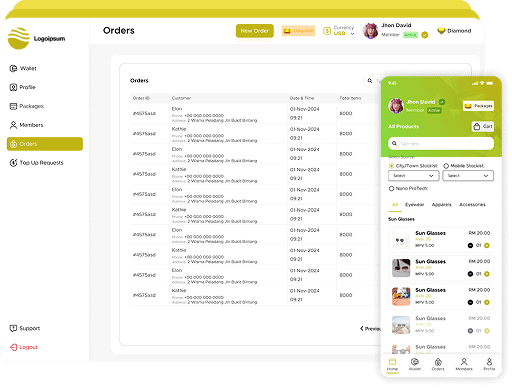The width and height of the screenshot is (512, 388).
Task: Tap Members in mobile bottom navigation
Action: pyautogui.click(x=464, y=364)
